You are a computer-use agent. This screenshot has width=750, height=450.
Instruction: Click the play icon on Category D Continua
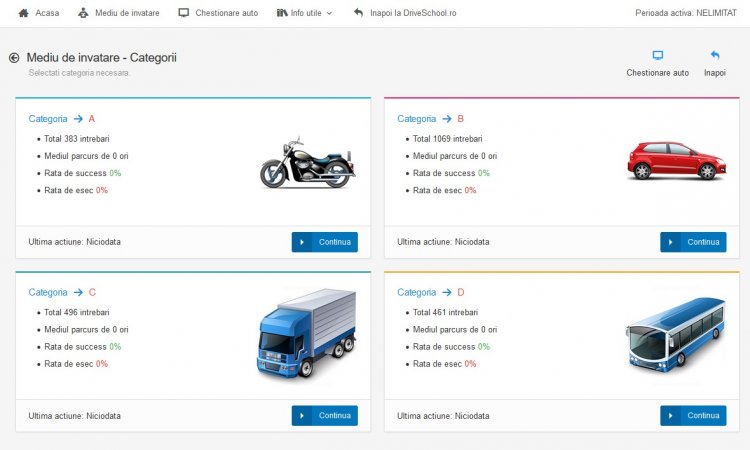point(671,416)
